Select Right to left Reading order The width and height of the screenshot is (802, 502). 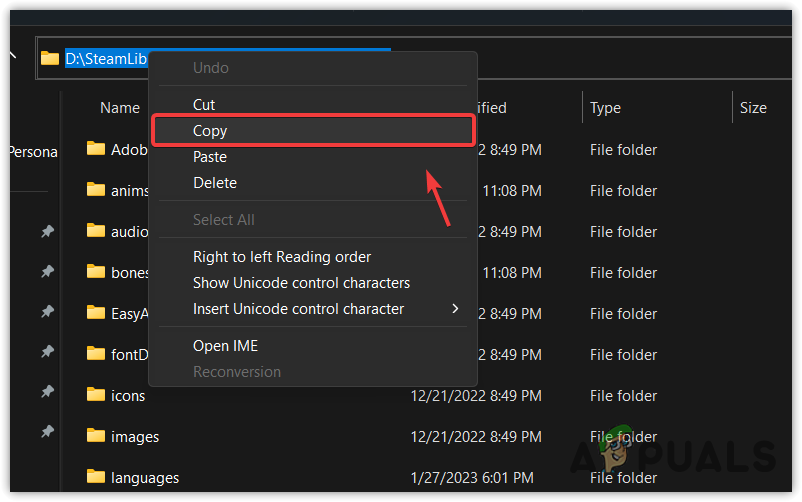(x=282, y=257)
